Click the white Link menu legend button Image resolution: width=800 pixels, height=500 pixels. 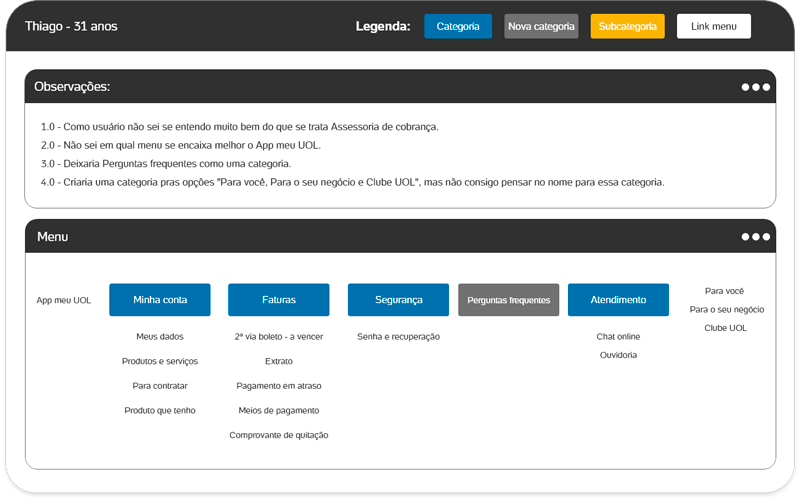[713, 26]
